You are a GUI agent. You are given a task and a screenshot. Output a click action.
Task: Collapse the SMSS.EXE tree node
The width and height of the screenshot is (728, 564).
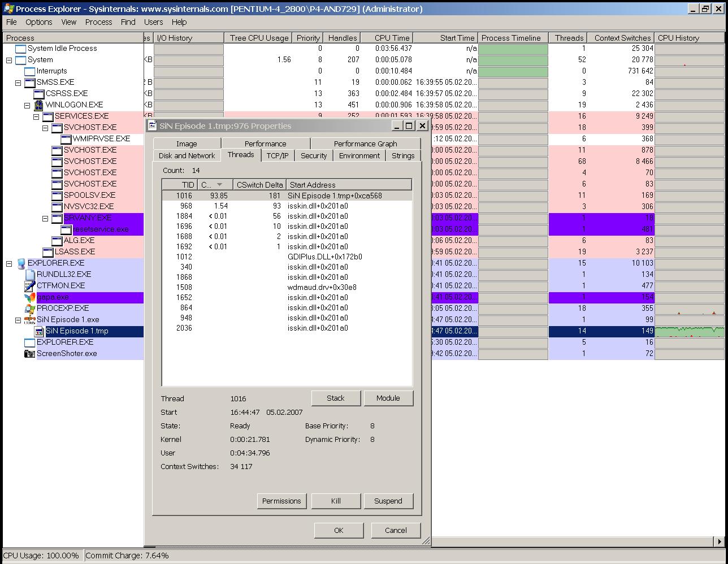click(x=18, y=83)
